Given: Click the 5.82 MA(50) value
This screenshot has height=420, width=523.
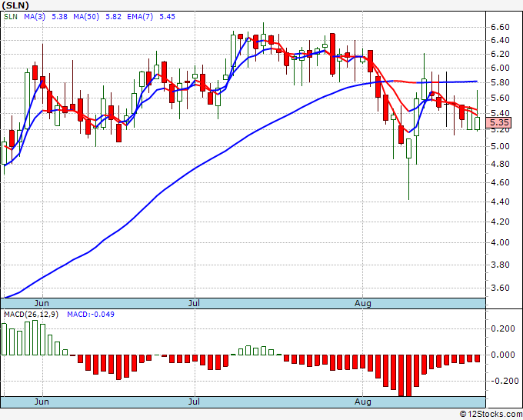Looking at the screenshot, I should point(113,17).
